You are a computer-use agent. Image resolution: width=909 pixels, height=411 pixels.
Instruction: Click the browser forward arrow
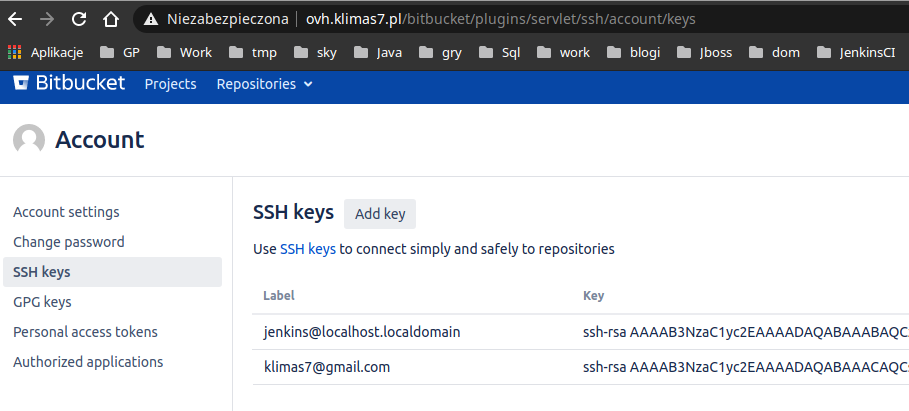[47, 20]
